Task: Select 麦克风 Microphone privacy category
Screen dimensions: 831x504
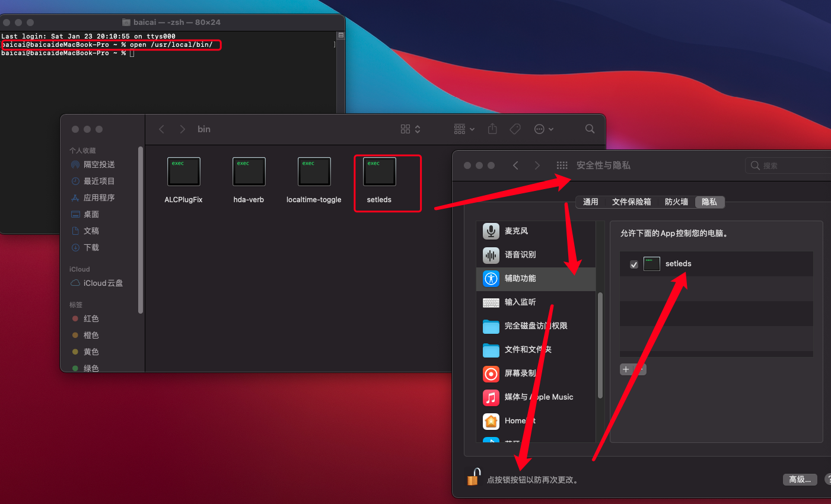Action: click(x=536, y=231)
